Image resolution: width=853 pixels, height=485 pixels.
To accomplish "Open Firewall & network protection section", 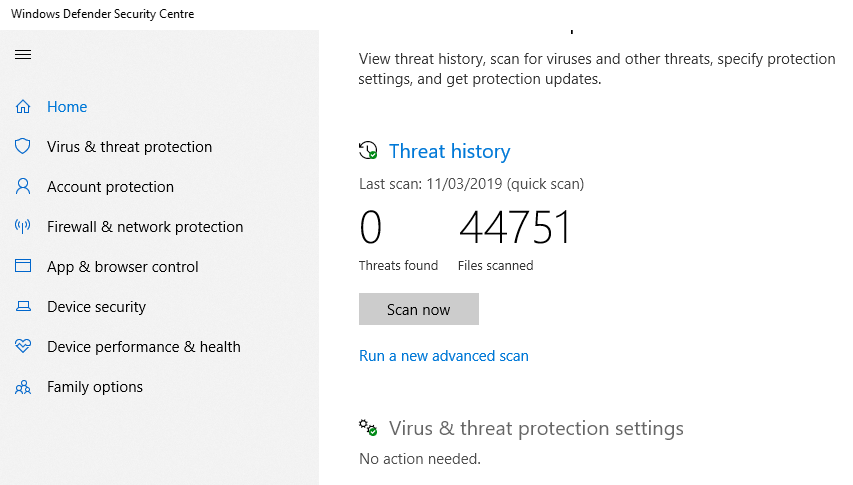I will [145, 227].
